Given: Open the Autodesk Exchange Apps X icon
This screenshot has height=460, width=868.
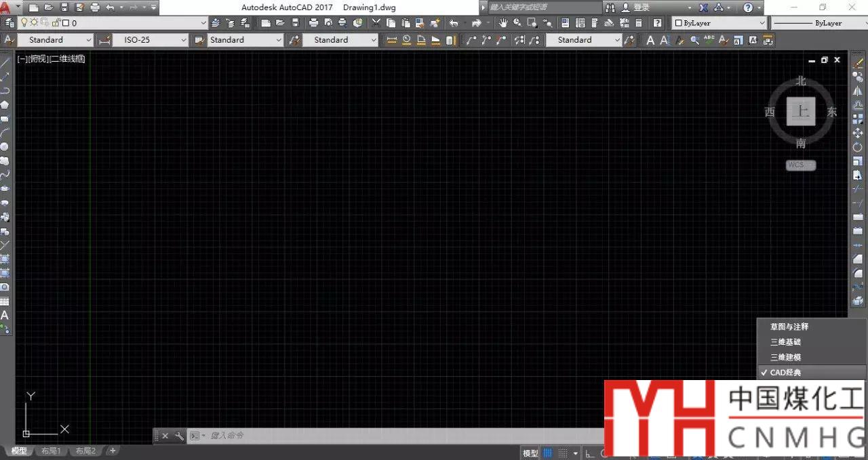Looking at the screenshot, I should coord(703,7).
